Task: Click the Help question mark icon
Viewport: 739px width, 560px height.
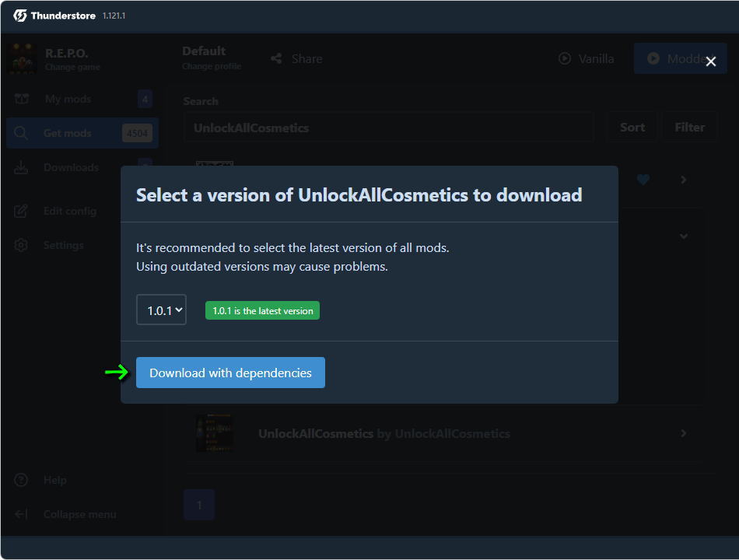Action: click(x=21, y=480)
